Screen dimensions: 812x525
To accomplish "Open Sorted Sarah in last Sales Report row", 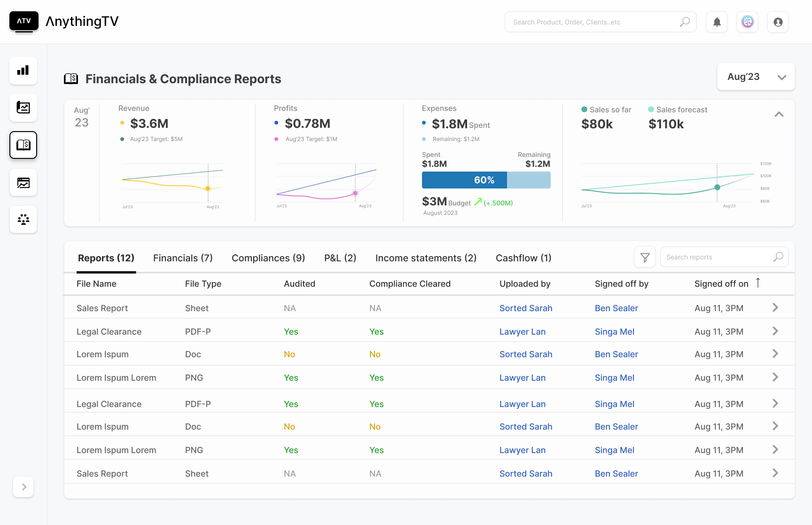I will coord(526,474).
